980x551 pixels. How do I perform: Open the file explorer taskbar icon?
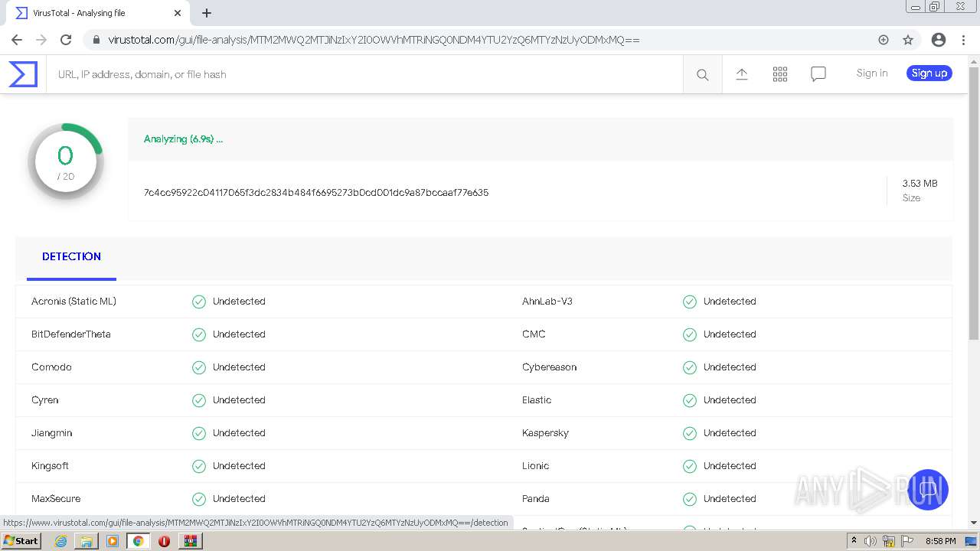click(x=87, y=541)
